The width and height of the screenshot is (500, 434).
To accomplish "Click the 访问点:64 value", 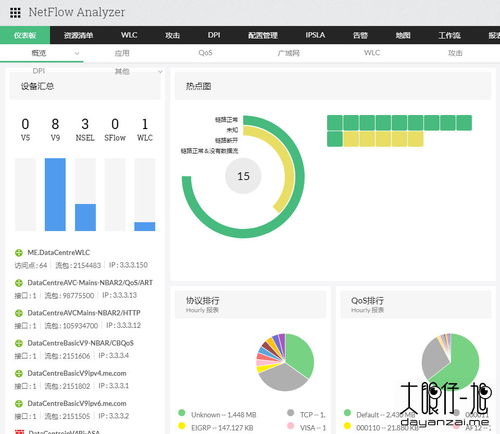I will (31, 265).
